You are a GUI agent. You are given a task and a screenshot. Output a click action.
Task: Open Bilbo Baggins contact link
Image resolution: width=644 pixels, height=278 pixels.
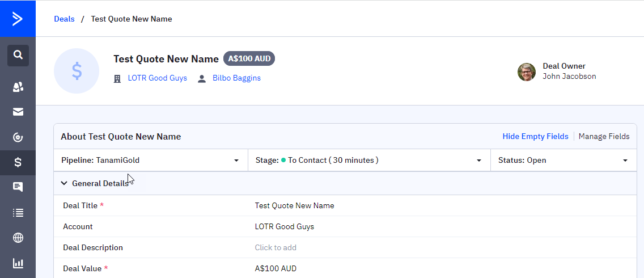coord(236,78)
